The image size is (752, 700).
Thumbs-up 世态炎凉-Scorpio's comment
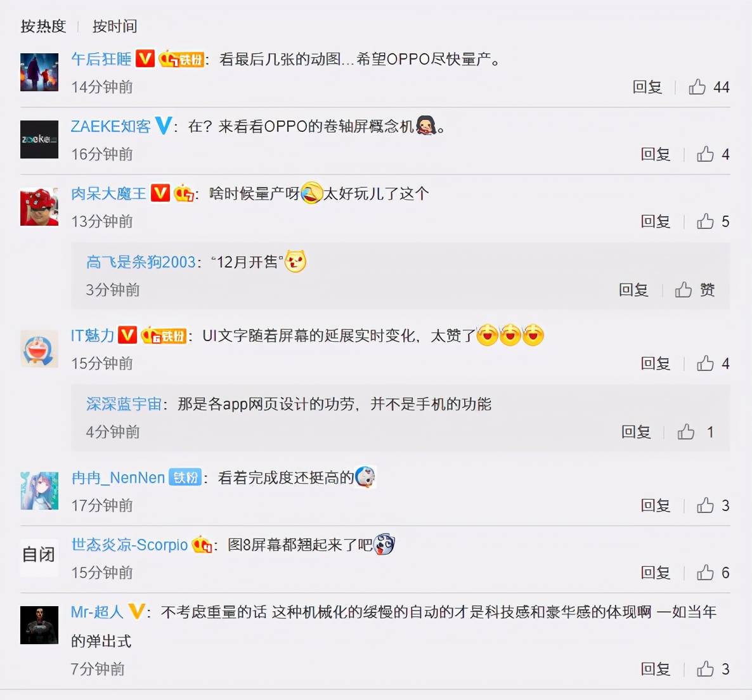(x=705, y=573)
